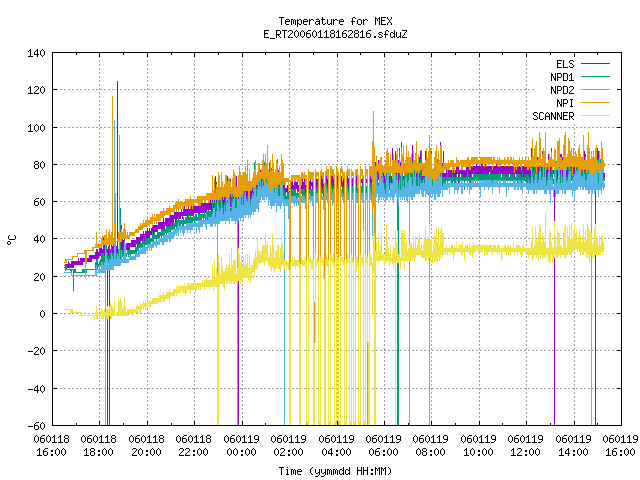Click the -60 y-axis tick label
This screenshot has height=480, width=640.
36,426
